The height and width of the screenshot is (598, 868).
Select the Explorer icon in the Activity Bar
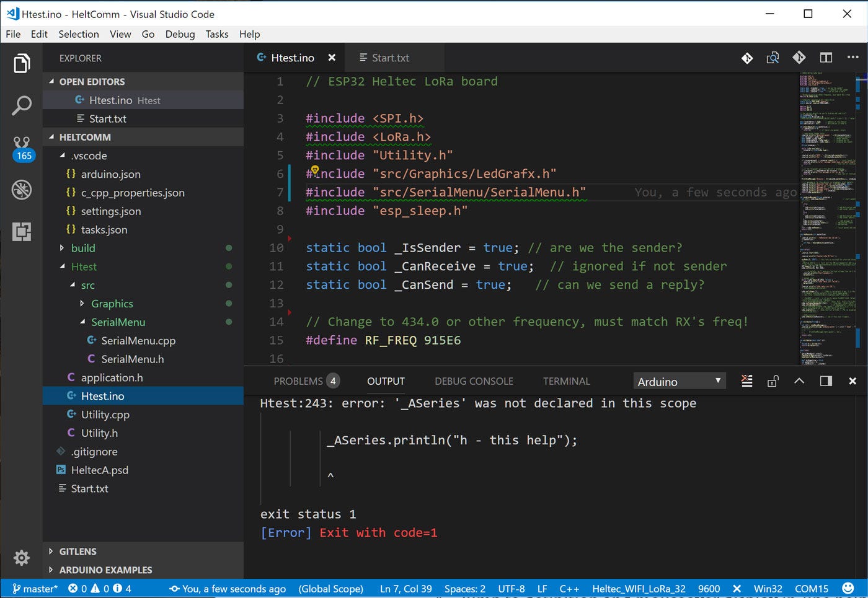[22, 63]
